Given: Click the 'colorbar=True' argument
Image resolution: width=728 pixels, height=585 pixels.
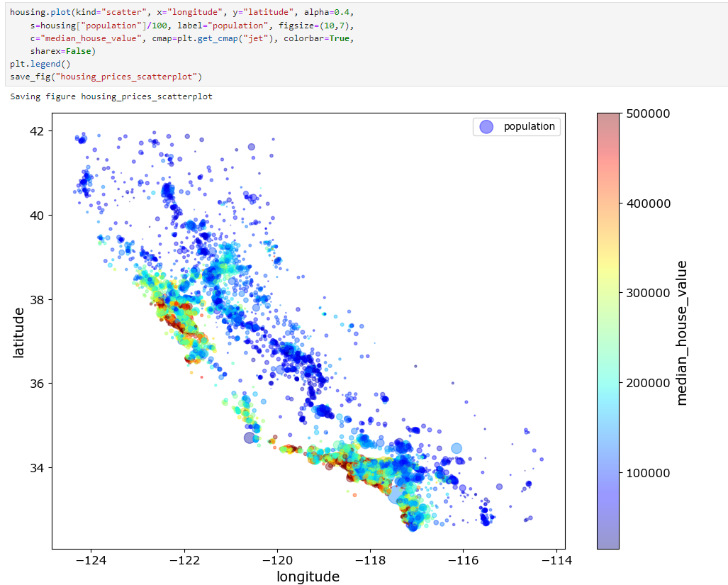Looking at the screenshot, I should coord(317,38).
